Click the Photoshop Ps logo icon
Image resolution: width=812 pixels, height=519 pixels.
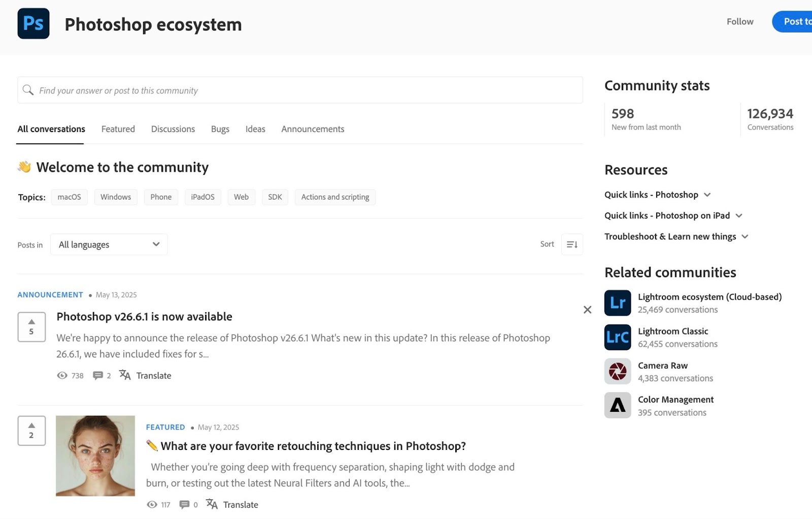click(33, 23)
